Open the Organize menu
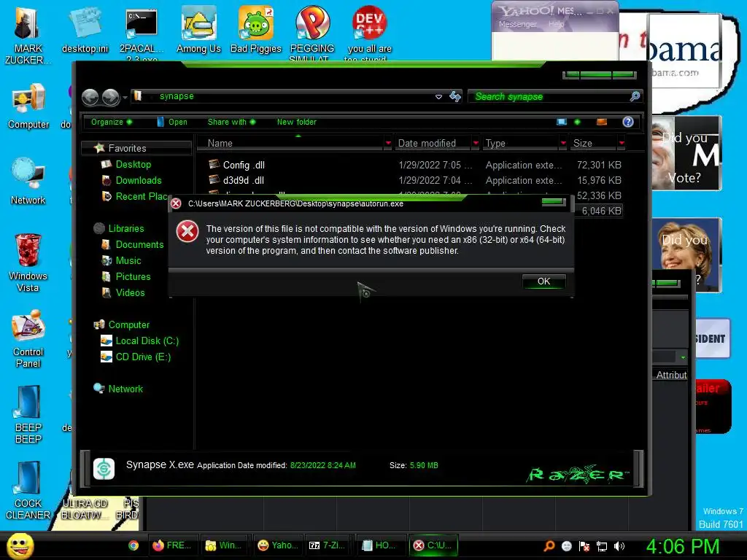747x560 pixels. [x=112, y=122]
